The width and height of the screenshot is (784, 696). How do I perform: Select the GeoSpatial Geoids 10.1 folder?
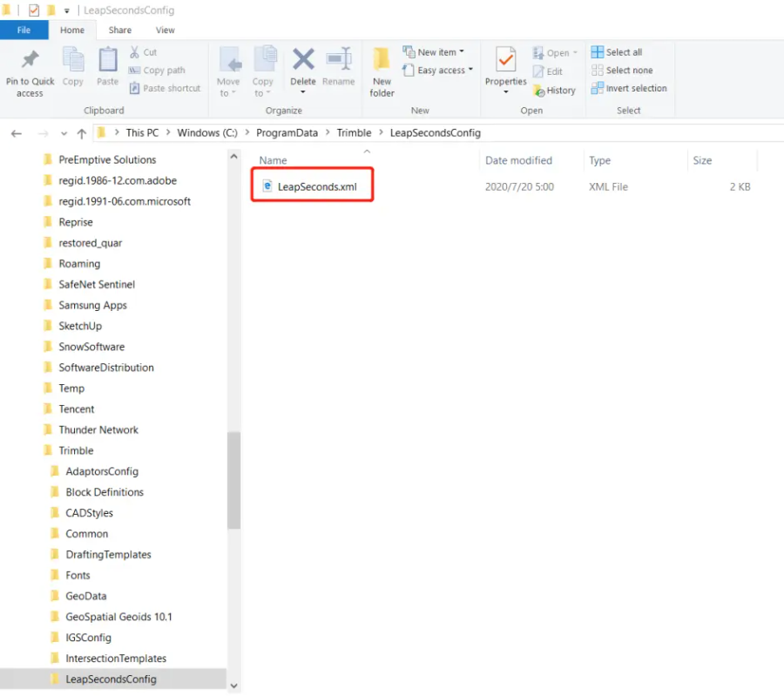tap(118, 617)
